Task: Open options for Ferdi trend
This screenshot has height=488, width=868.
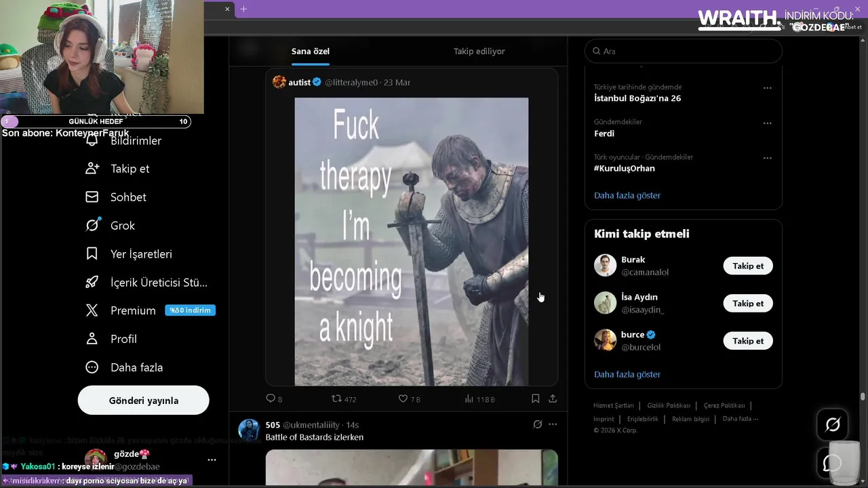Action: tap(768, 123)
